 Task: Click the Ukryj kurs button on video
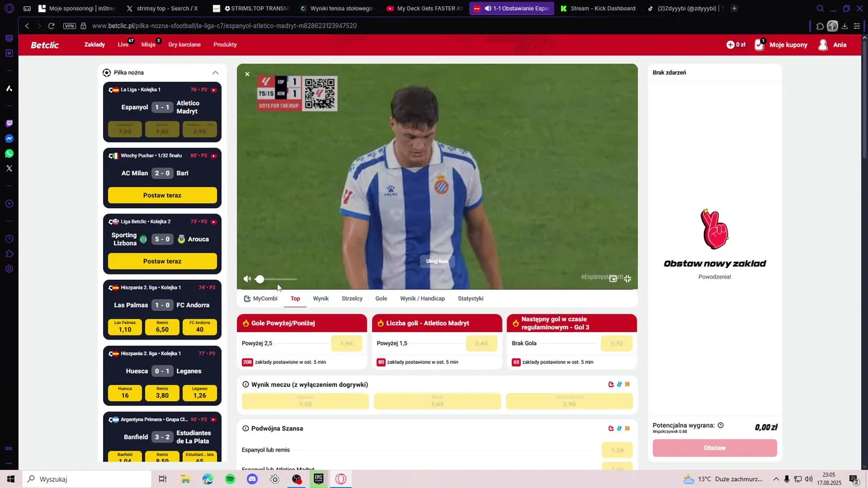[x=437, y=261]
